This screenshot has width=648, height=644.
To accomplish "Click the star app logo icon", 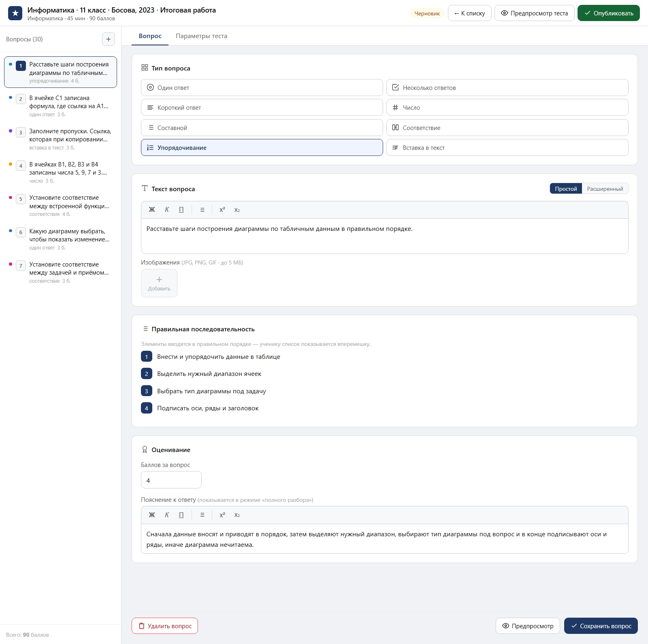I will click(x=15, y=13).
